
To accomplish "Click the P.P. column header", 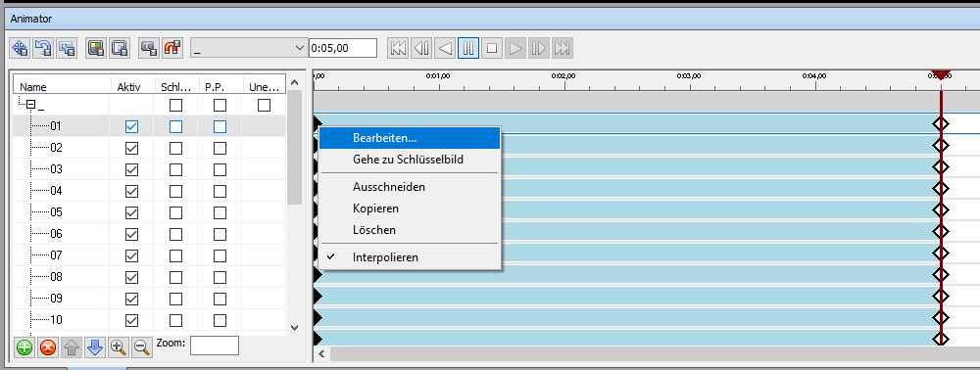I will (220, 87).
